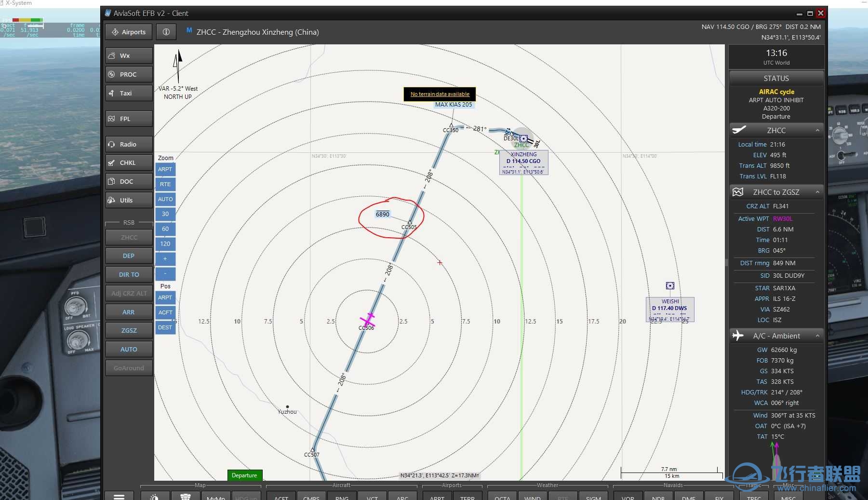The height and width of the screenshot is (500, 868).
Task: Open the Taxi chart view
Action: 129,93
